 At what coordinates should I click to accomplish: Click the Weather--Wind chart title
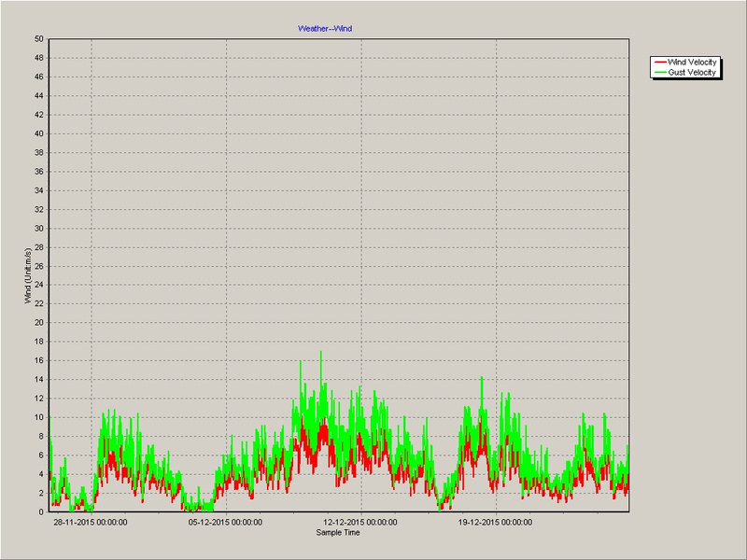[324, 29]
